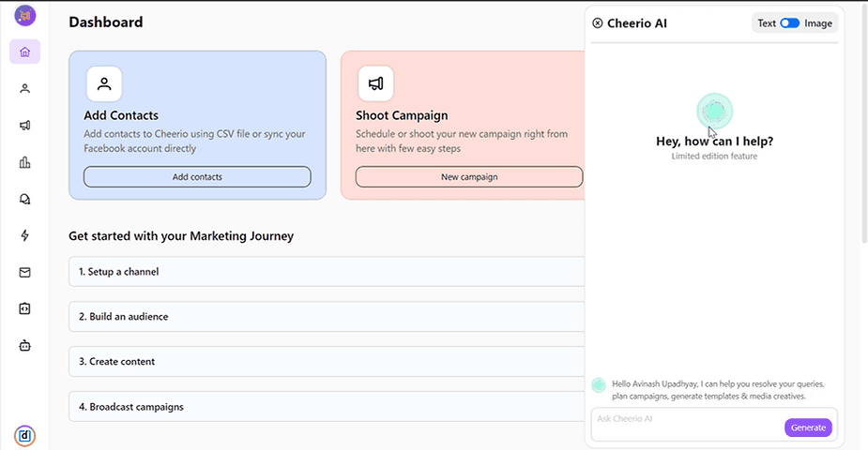Click the New campaign button
Image resolution: width=868 pixels, height=450 pixels.
point(469,176)
